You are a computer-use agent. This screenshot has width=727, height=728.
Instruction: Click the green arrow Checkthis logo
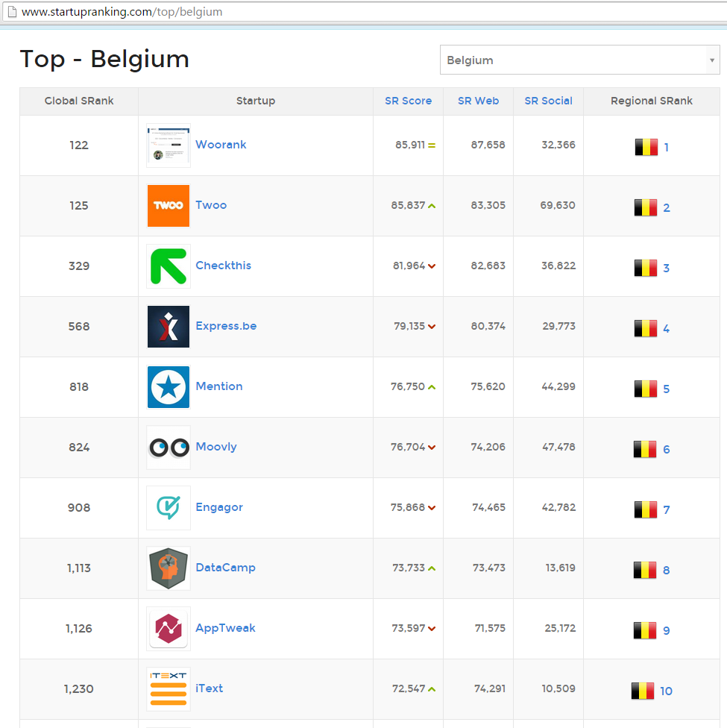tap(169, 266)
